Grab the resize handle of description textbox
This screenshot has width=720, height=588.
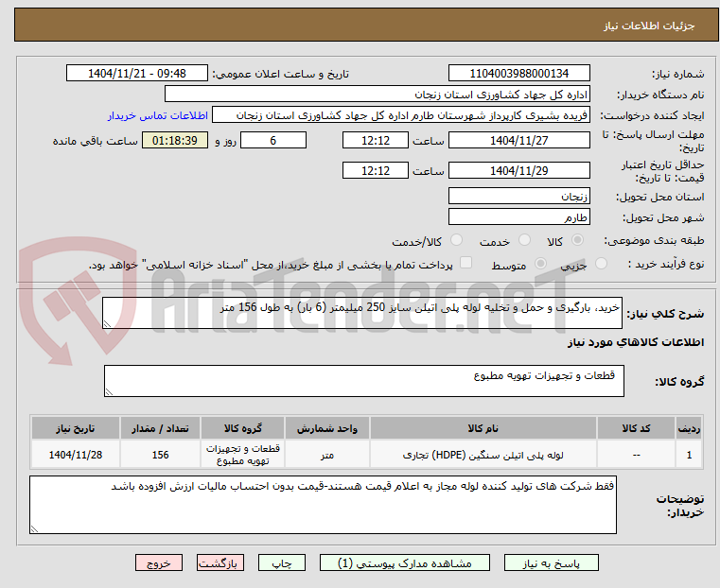tap(108, 324)
